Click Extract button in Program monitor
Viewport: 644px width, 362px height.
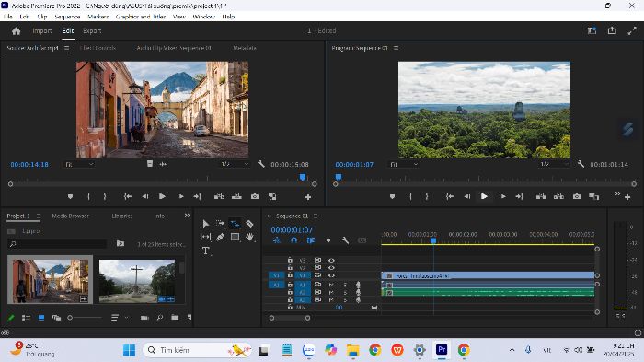(558, 196)
